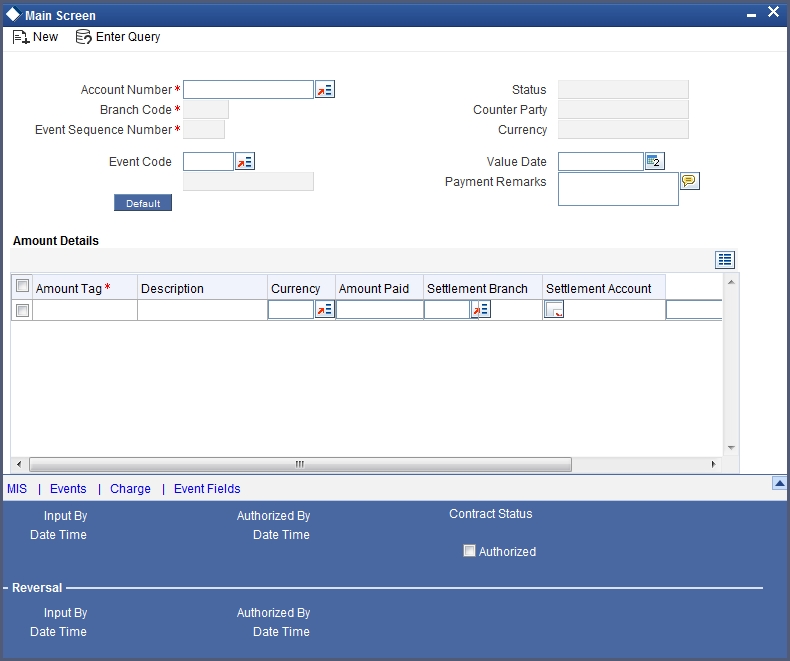Click the horizontal scrollbar thumb of Amount Details
Screen dimensions: 790x661
pyautogui.click(x=300, y=464)
